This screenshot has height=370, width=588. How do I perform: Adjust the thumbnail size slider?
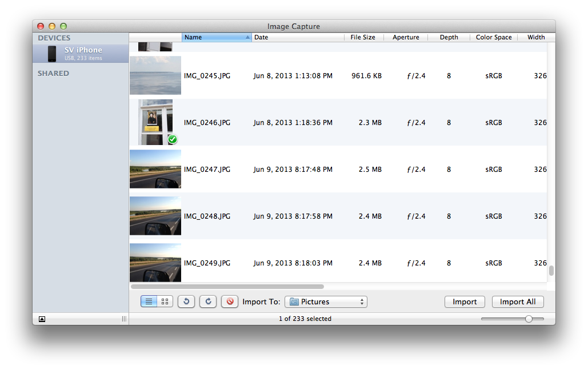[529, 319]
